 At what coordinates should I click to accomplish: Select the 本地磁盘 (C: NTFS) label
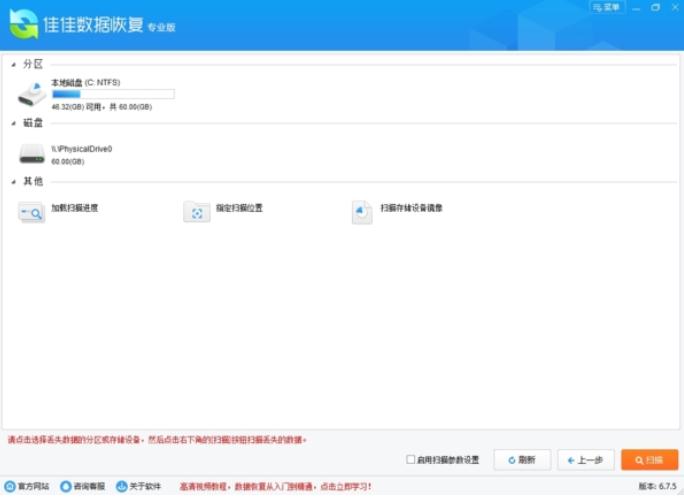[86, 82]
